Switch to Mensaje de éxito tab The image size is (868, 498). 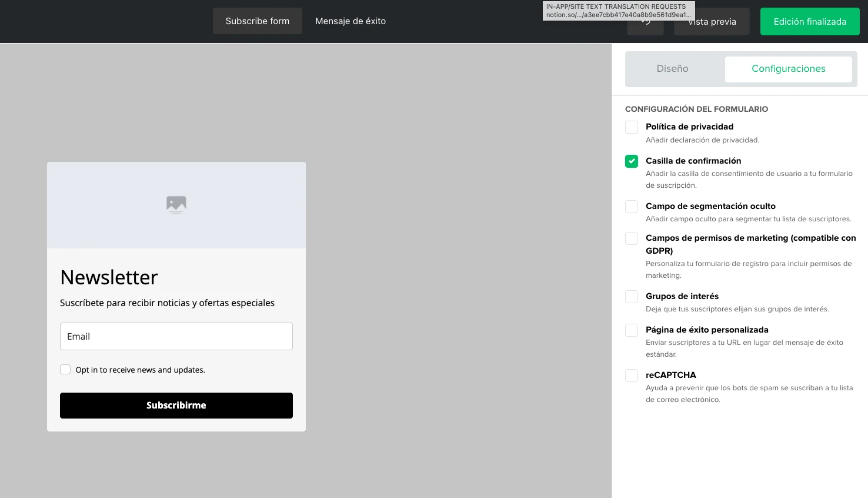point(350,21)
